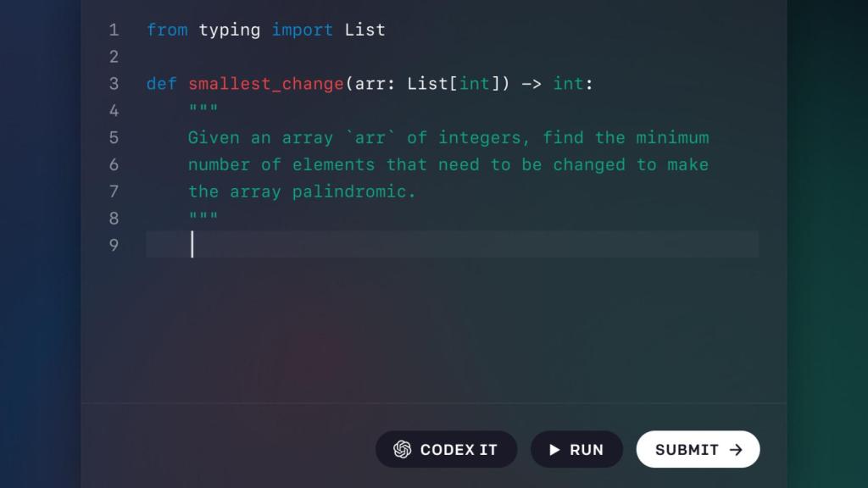Click line number 9 at the cursor line

click(x=114, y=245)
